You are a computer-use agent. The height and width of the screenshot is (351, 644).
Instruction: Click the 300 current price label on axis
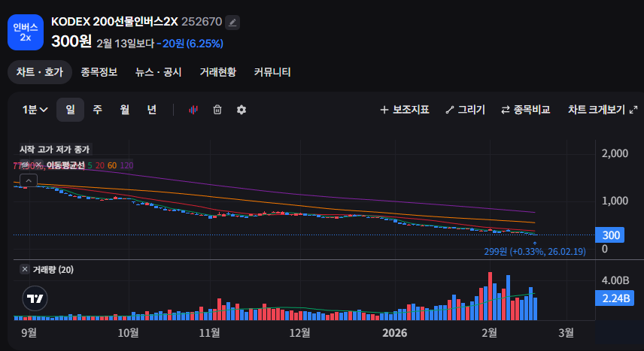coord(611,236)
